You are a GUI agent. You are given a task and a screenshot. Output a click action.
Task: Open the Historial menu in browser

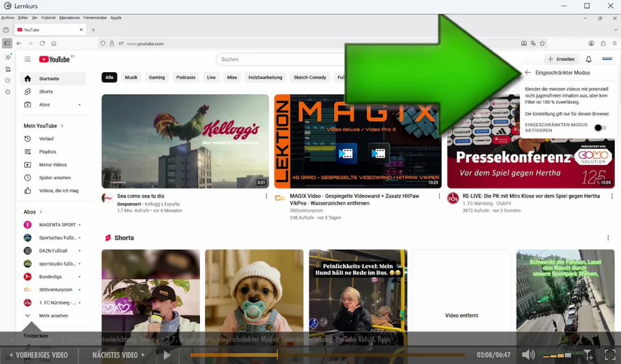click(48, 17)
